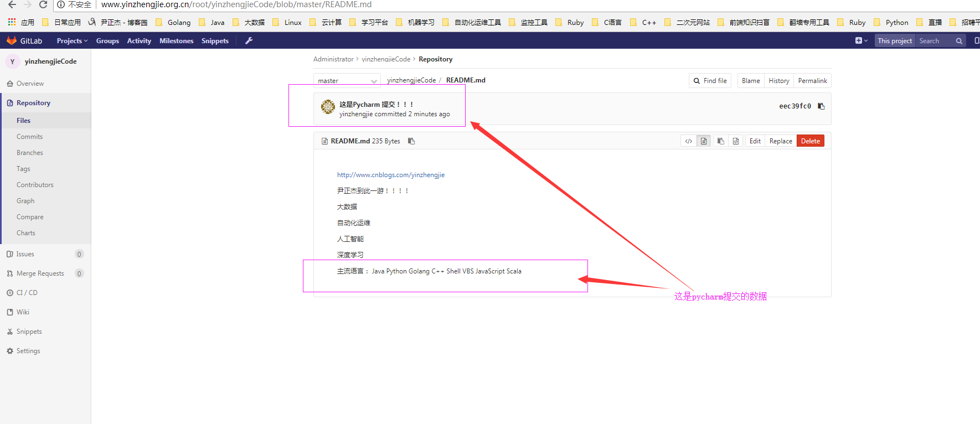Click the GitLab fox logo
This screenshot has width=980, height=424.
[11, 40]
